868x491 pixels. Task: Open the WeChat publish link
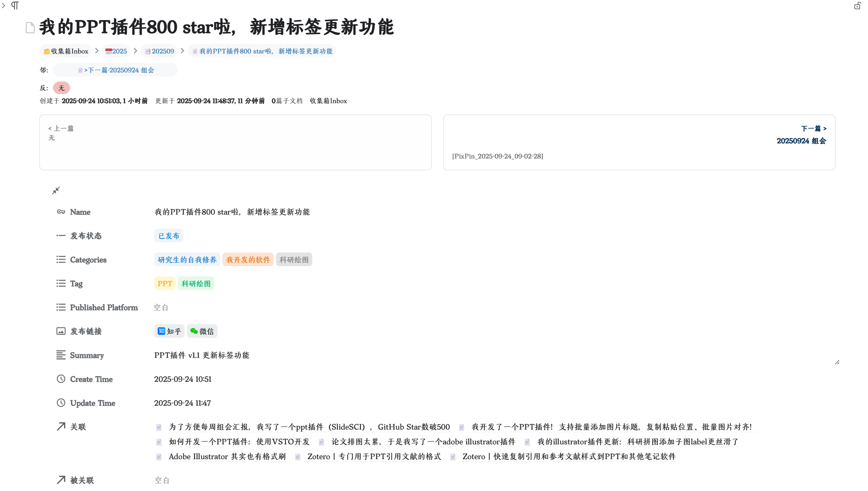point(202,331)
